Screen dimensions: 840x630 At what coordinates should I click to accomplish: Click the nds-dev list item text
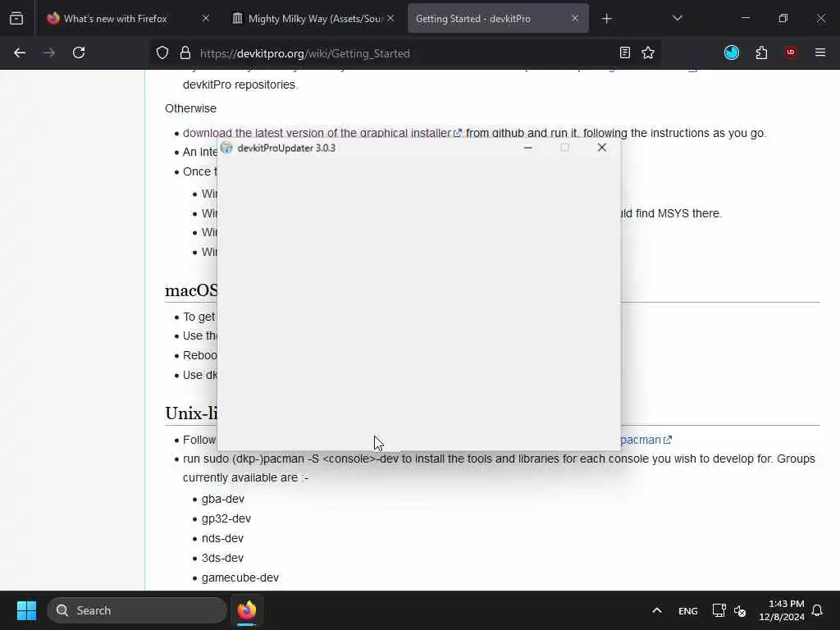222,538
